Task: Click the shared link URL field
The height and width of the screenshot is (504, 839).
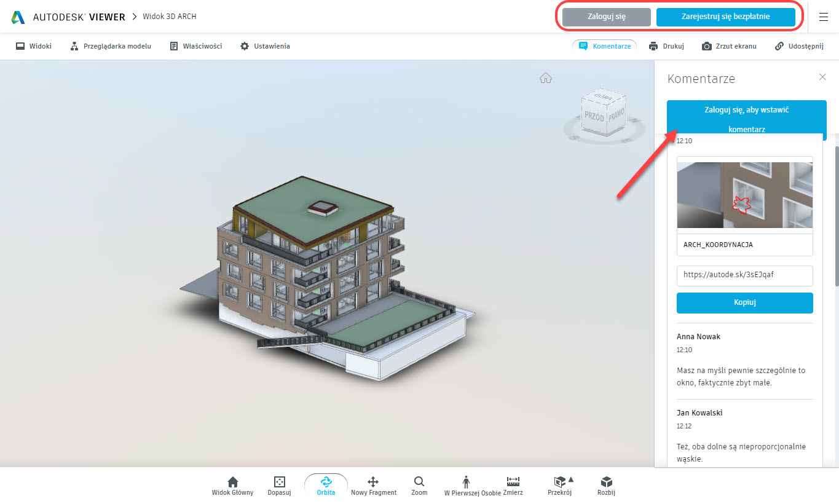Action: 744,275
